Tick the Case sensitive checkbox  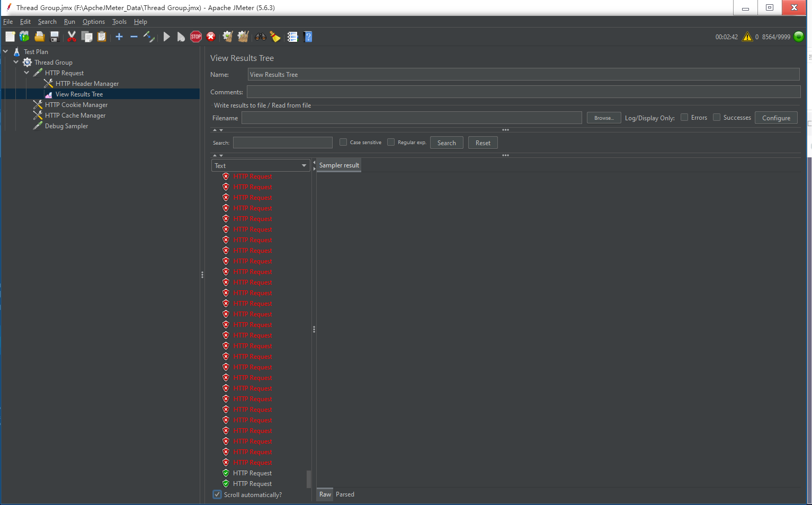point(343,142)
